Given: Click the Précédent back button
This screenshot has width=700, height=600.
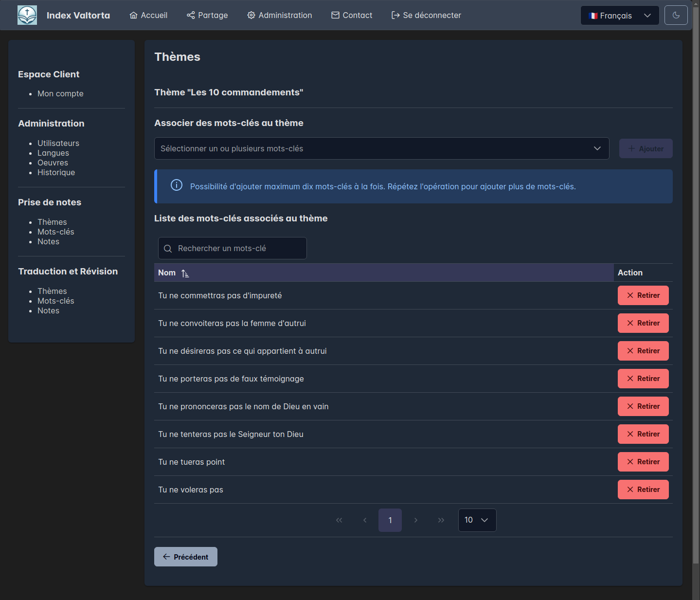Looking at the screenshot, I should 185,557.
